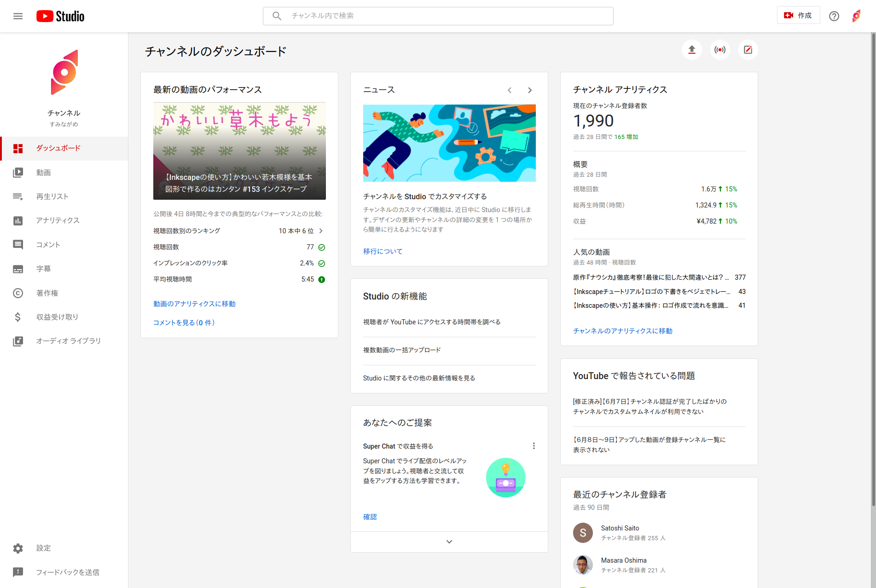The image size is (876, 588).
Task: Click the Super Chat lightbulb illustration
Action: pos(505,478)
